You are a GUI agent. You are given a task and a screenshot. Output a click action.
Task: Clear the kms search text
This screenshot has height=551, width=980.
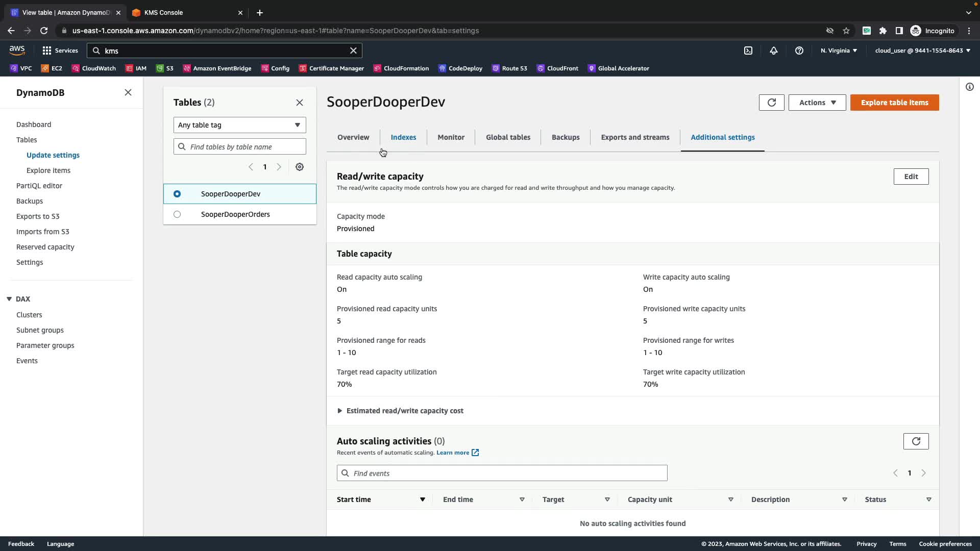353,51
